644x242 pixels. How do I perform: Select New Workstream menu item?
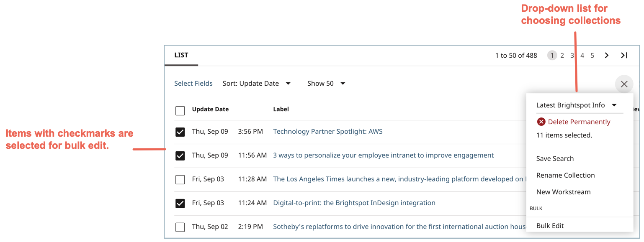coord(563,192)
